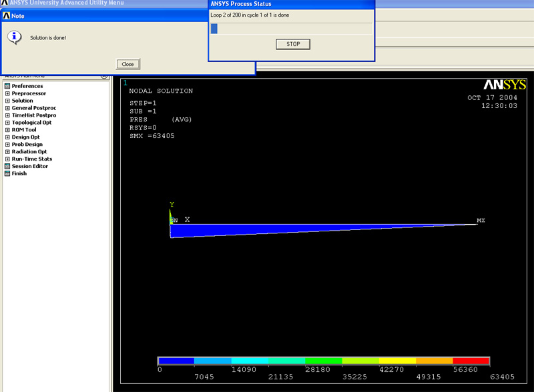
Task: Stop the process with the STOP button
Action: 293,44
